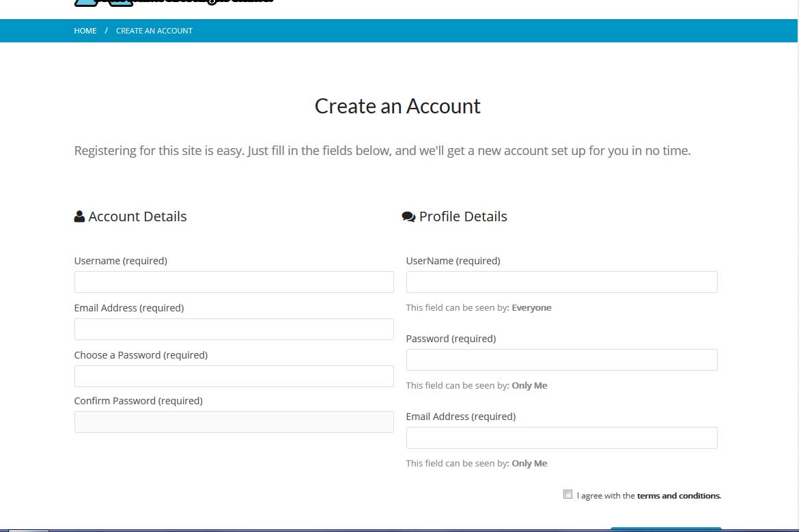Click into the Confirm Password field
The image size is (799, 532).
click(x=234, y=422)
